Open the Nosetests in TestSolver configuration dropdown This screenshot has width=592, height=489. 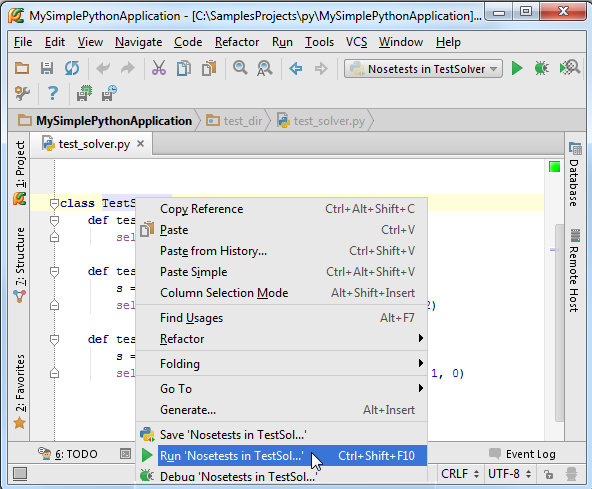click(x=423, y=69)
